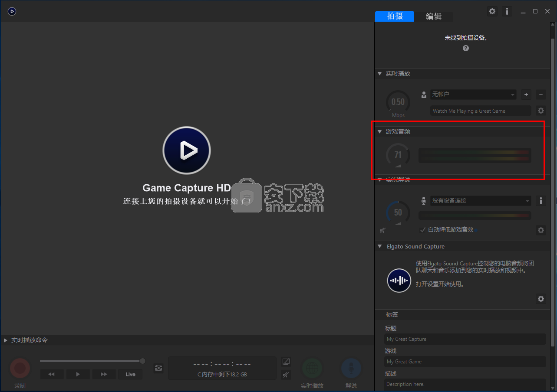Switch to the 编辑 tab
This screenshot has width=557, height=392.
433,16
